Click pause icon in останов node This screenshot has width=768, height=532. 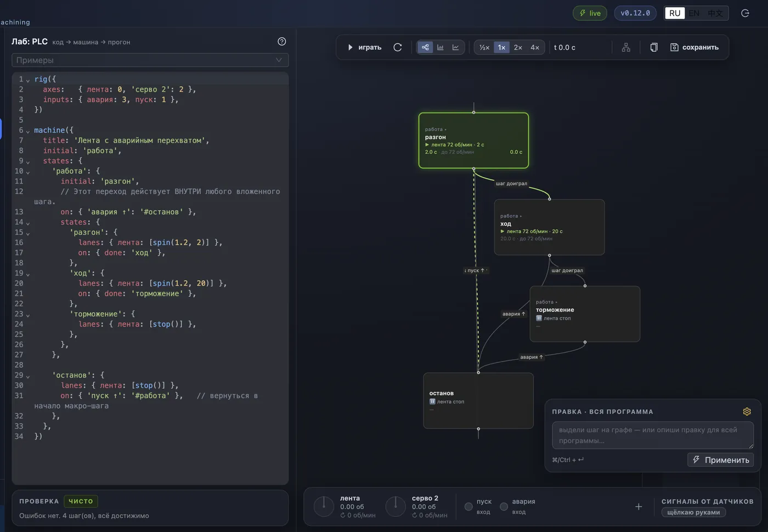point(432,401)
